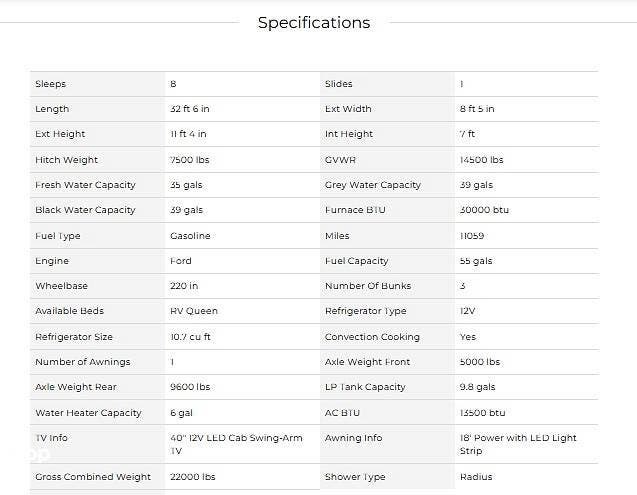Click the LP Tank Capacity label
Image resolution: width=637 pixels, height=495 pixels.
coord(365,387)
